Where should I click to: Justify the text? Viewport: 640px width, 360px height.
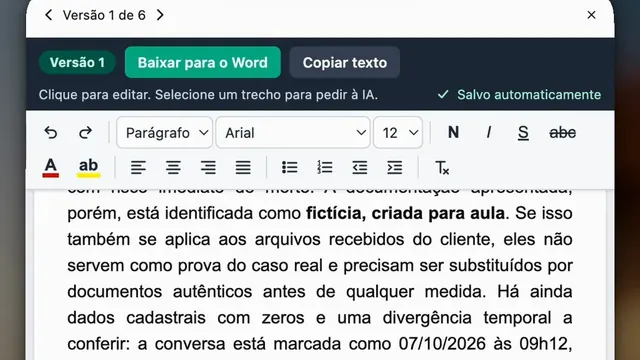tap(243, 167)
